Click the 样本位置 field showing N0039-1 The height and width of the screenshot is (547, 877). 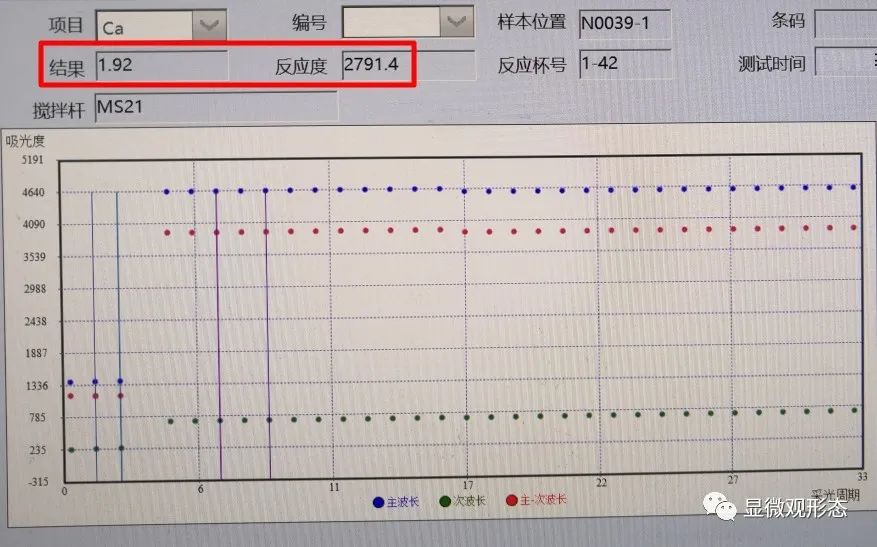(x=625, y=24)
